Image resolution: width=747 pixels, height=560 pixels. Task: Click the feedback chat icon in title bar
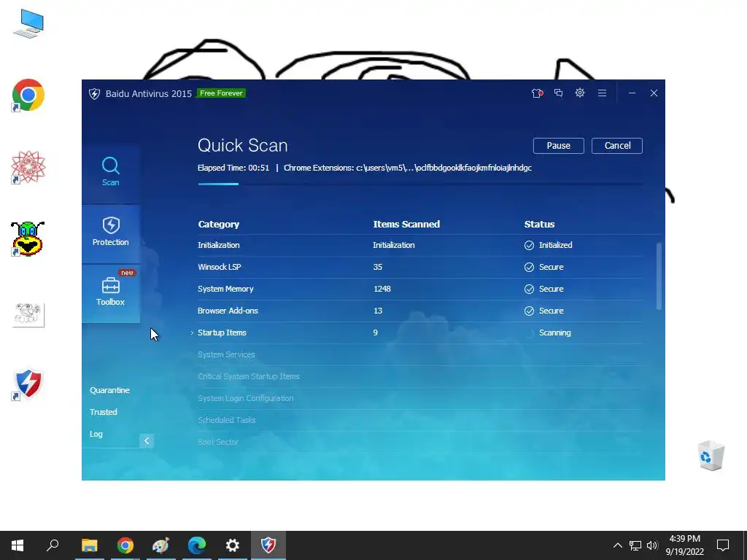558,93
